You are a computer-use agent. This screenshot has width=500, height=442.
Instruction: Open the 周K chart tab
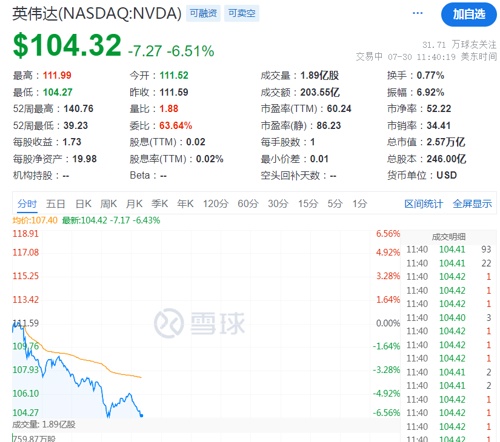tap(109, 204)
